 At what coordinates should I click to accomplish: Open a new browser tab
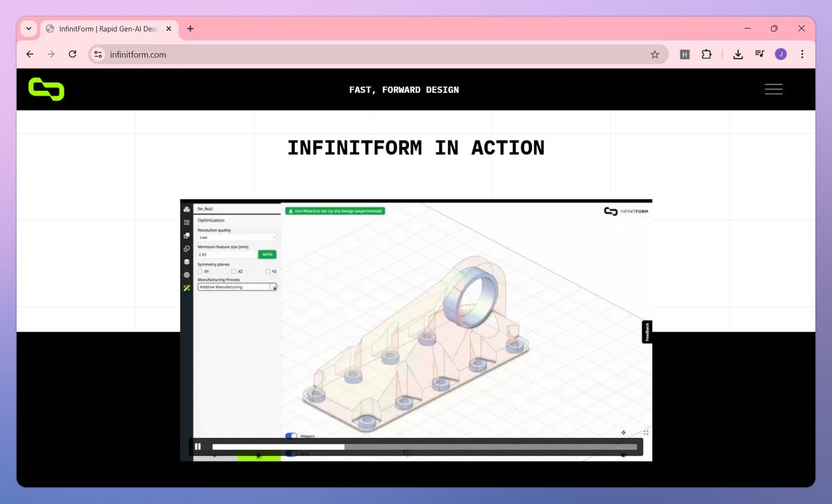tap(191, 29)
